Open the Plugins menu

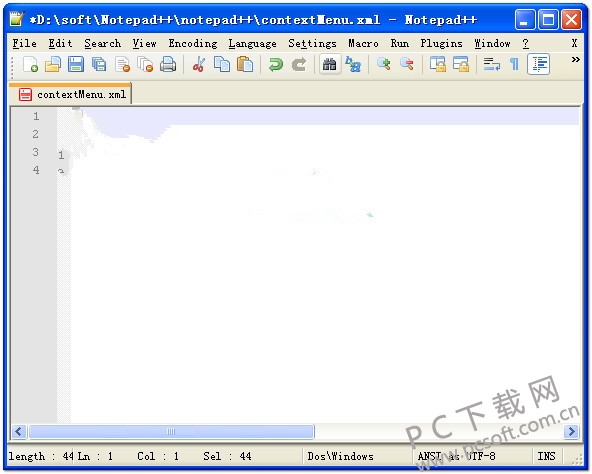point(441,43)
